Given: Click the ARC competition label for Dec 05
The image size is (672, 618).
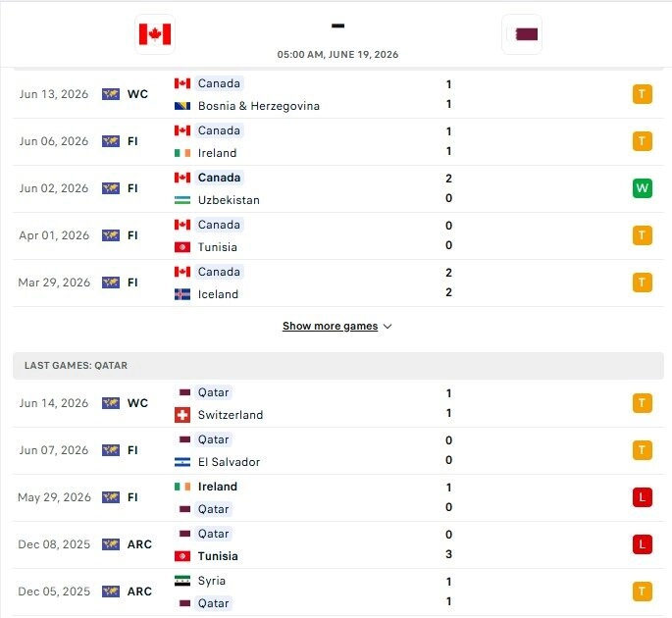Looking at the screenshot, I should click(139, 592).
